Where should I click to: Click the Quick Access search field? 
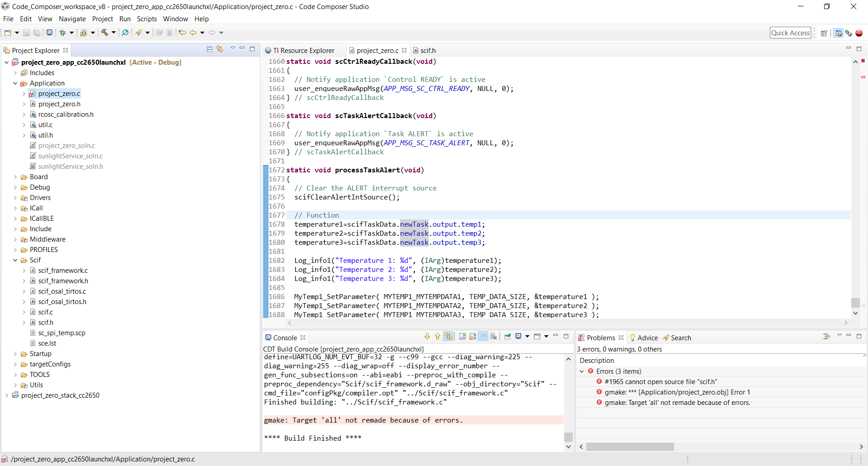click(790, 33)
